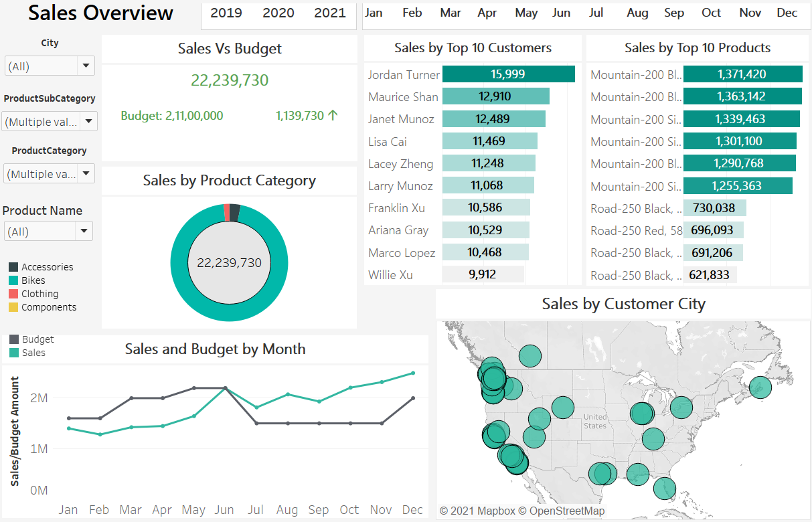
Task: Select the Nov month filter
Action: [x=750, y=13]
